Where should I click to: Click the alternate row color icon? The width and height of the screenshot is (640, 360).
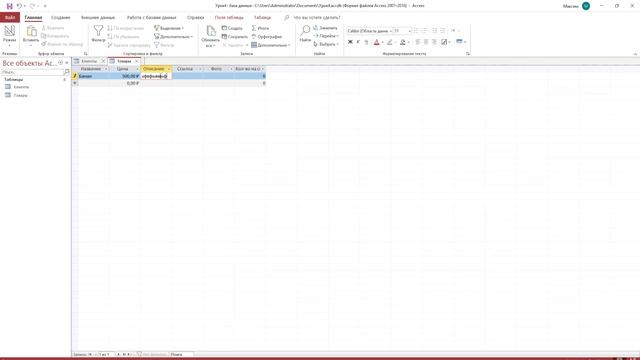(x=459, y=42)
